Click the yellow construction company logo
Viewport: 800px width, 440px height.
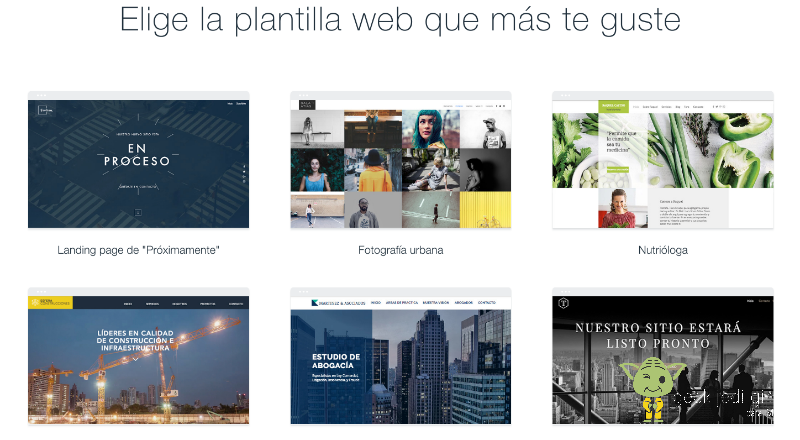tap(50, 303)
